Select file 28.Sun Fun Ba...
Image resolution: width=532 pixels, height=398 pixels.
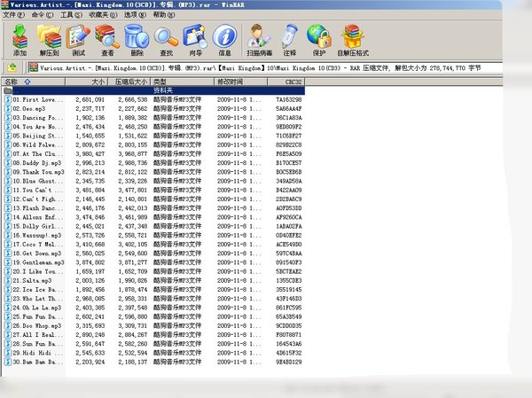(x=153, y=344)
